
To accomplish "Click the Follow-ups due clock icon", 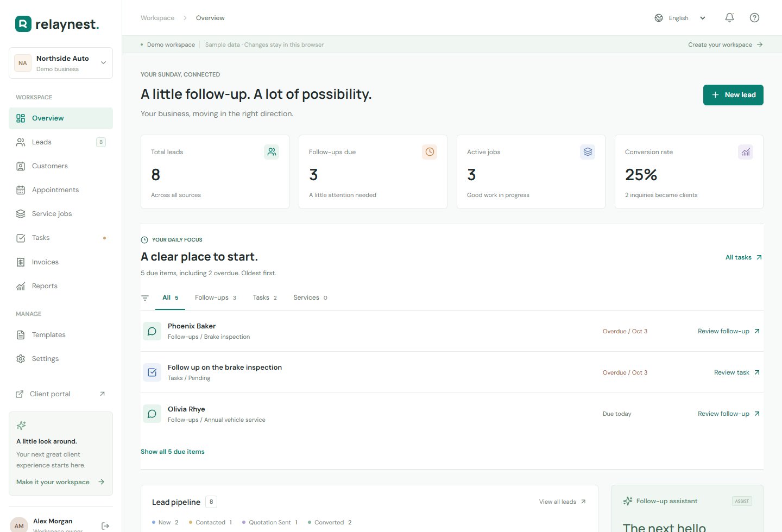I will 430,152.
